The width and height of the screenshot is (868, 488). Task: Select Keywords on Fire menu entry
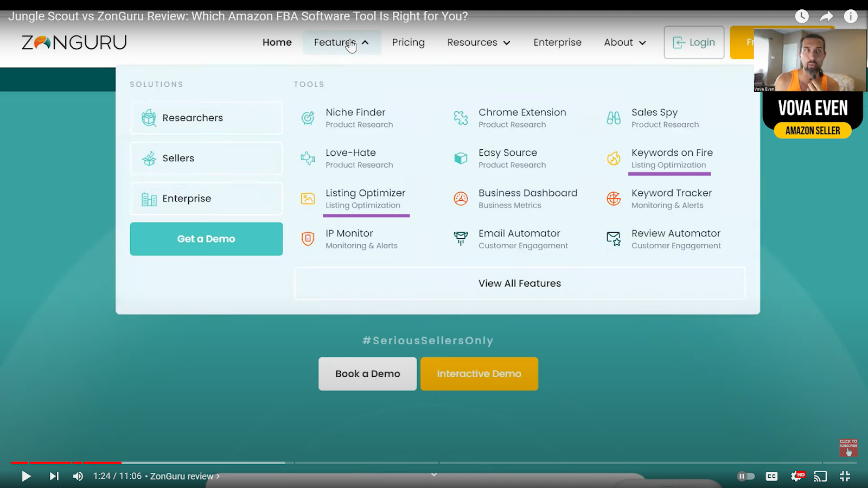[672, 158]
